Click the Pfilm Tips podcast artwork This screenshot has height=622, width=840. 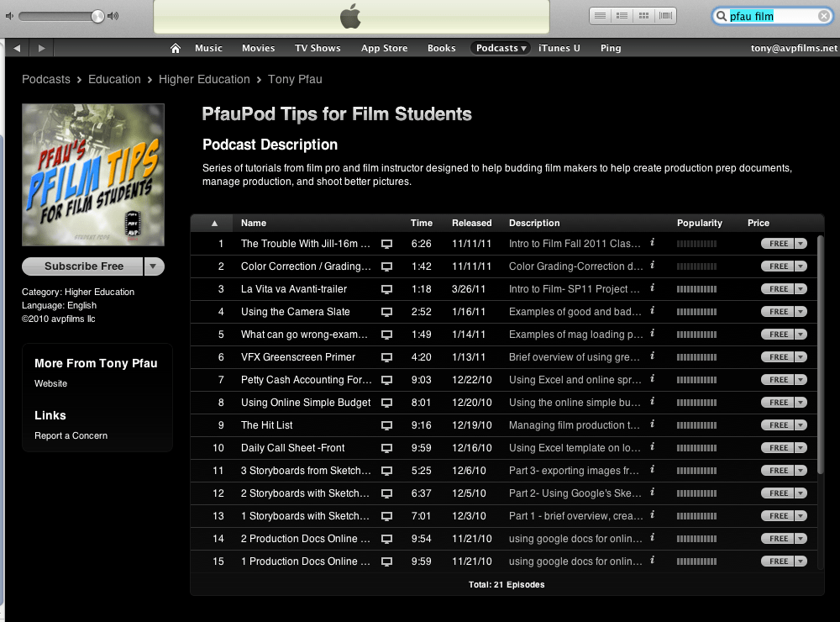click(93, 175)
